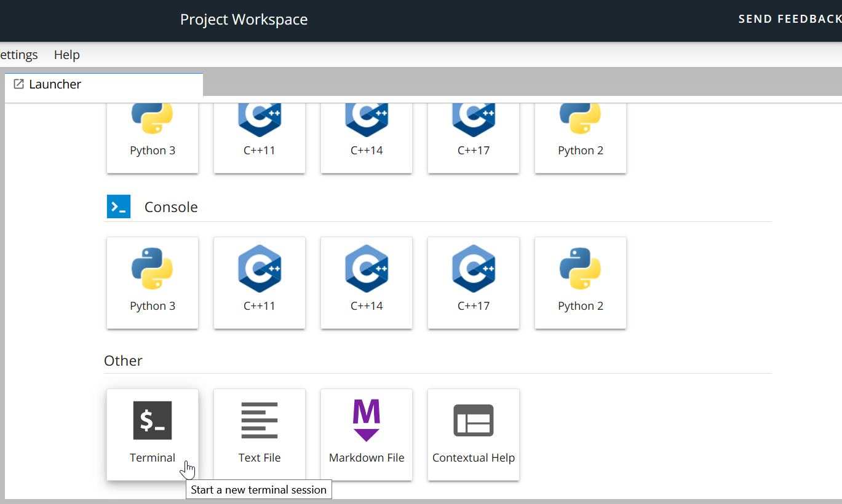
Task: Launch a Python 3 notebook from top row
Action: pos(153,138)
